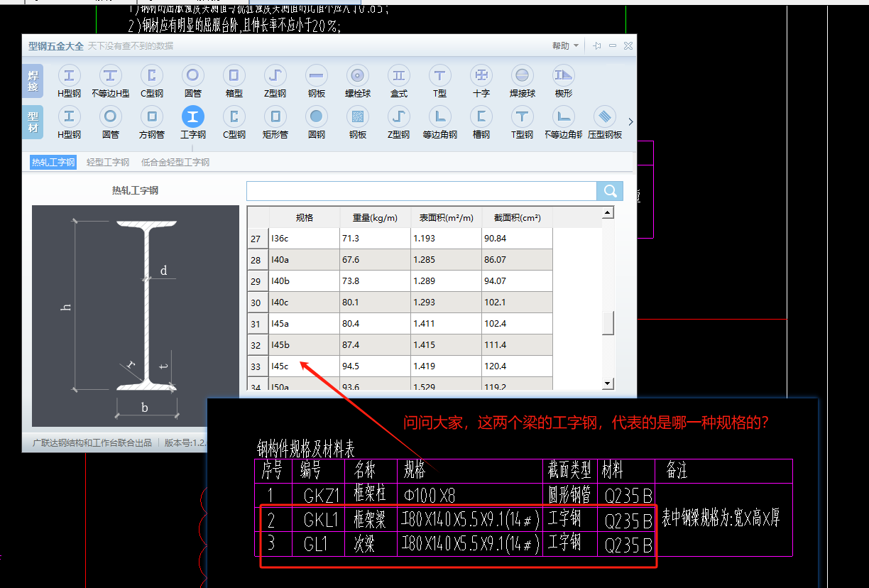
Task: Pick 圆钢 round bar icon
Action: click(316, 122)
